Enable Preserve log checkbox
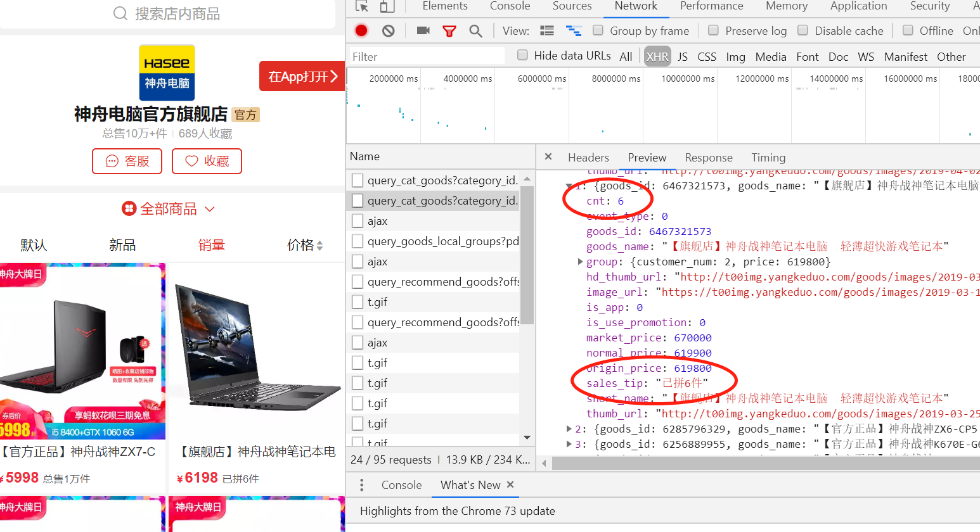This screenshot has width=980, height=532. point(713,30)
